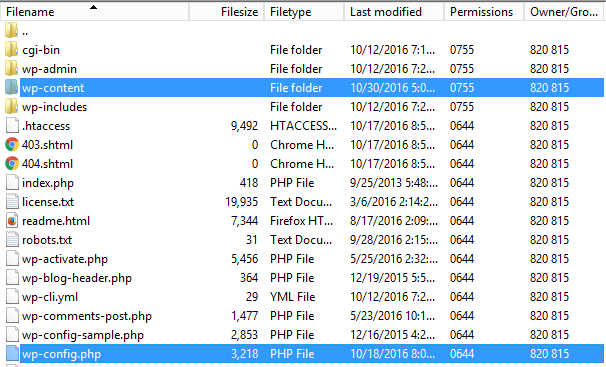The height and width of the screenshot is (367, 606).
Task: Click the Owner/Group column header
Action: point(565,12)
